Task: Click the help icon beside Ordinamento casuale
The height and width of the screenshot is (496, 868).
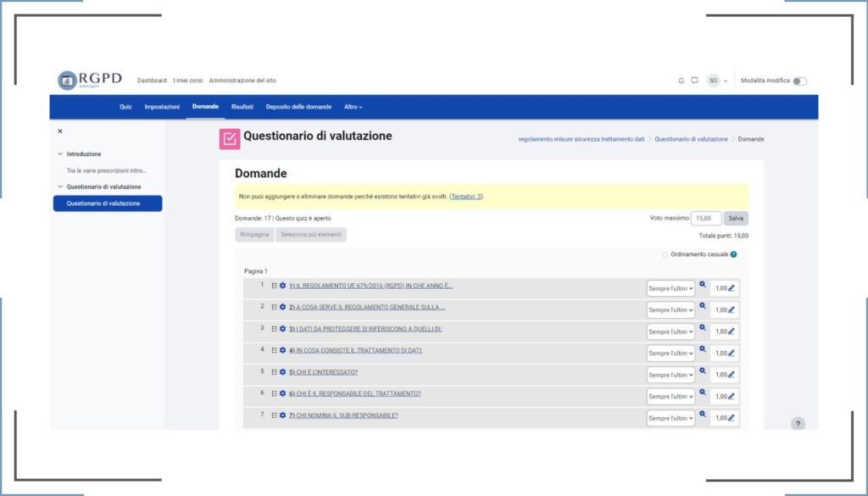Action: [x=733, y=254]
